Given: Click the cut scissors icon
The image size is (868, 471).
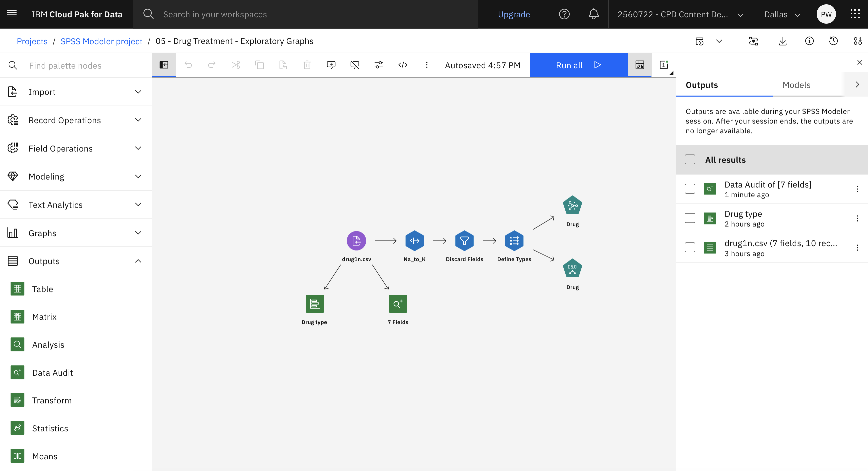Looking at the screenshot, I should (236, 65).
